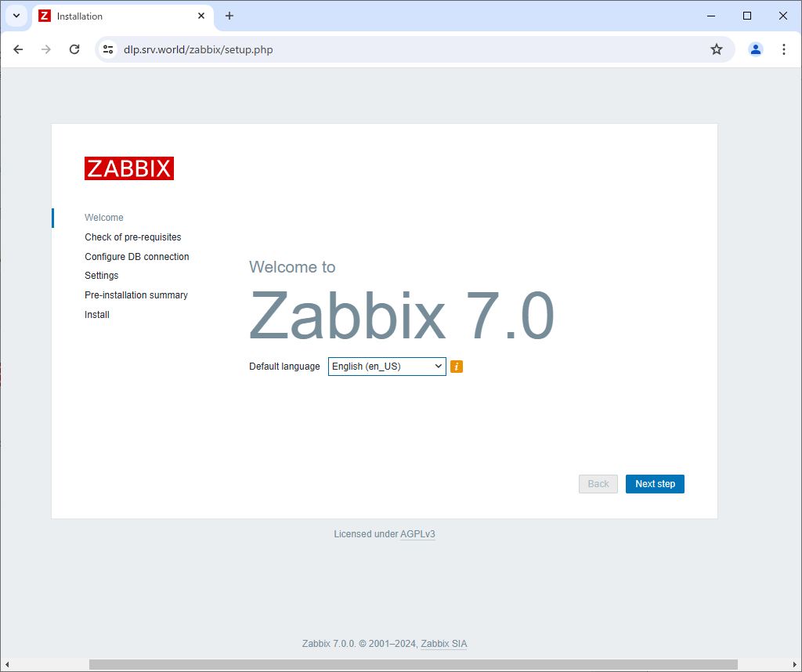Select Check of pre-requisites step

[133, 237]
